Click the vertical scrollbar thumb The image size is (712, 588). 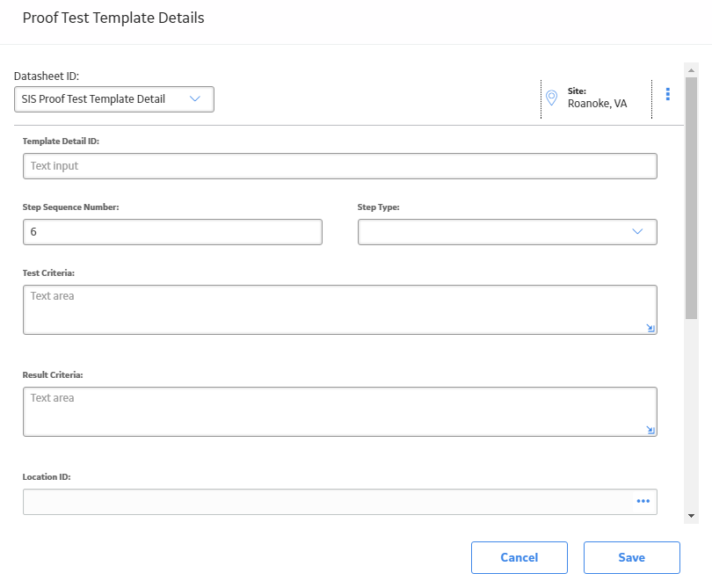(691, 198)
